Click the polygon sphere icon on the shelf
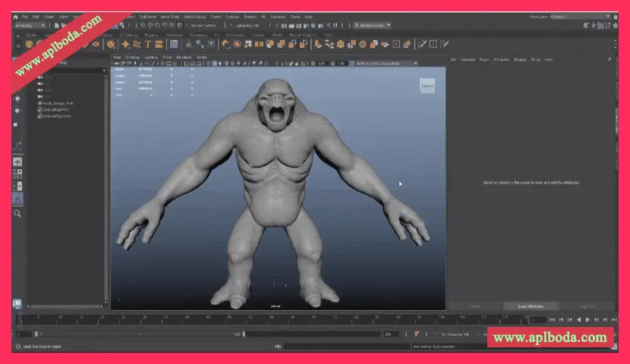Viewport: 630px width, 364px height. pos(29,44)
